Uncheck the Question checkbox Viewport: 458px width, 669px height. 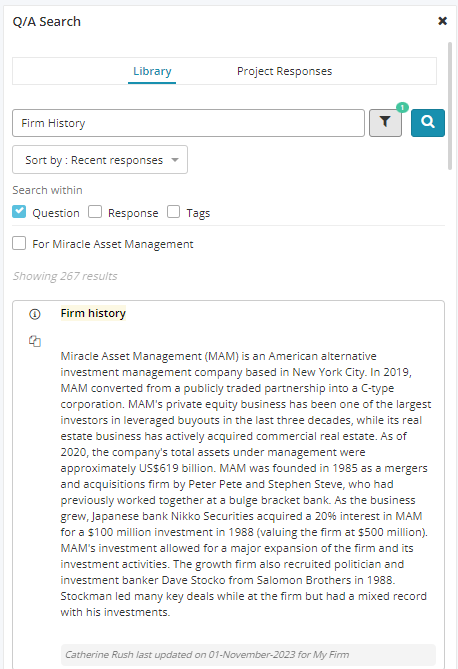click(x=19, y=212)
